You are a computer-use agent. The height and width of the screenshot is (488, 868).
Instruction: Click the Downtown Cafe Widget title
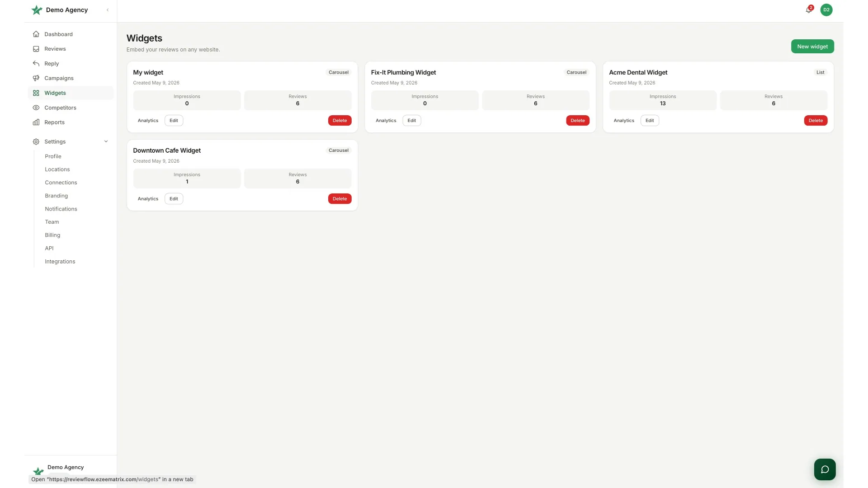[x=167, y=150]
